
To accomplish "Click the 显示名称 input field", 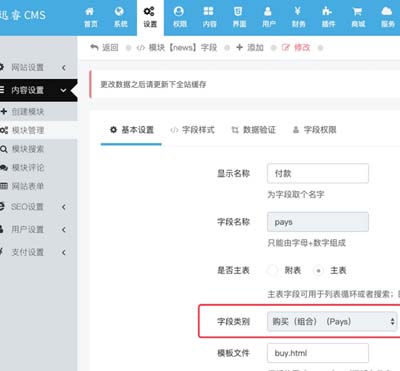I will pos(318,173).
